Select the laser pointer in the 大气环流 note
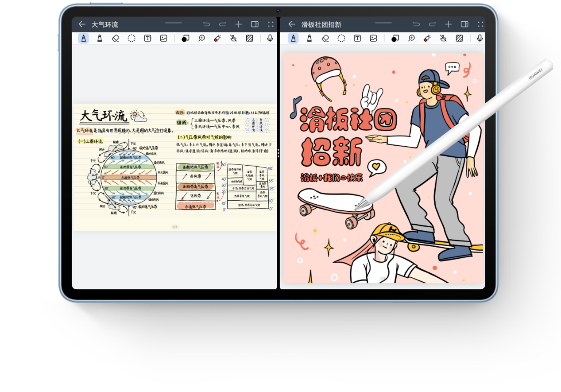The image size is (561, 392). click(x=217, y=39)
